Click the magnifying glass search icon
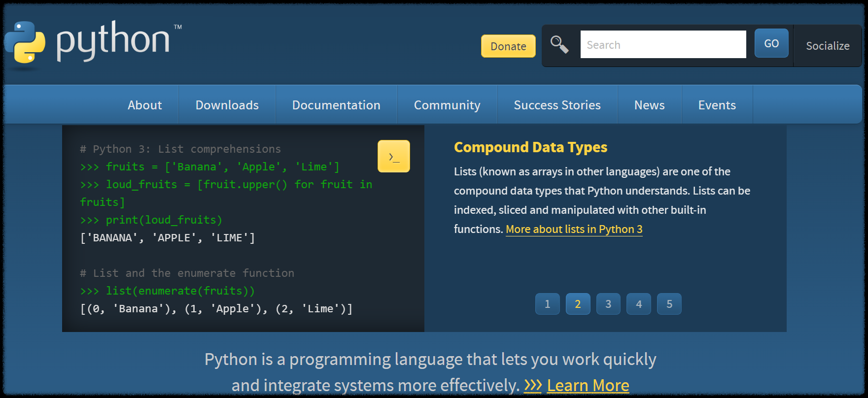 (x=559, y=44)
